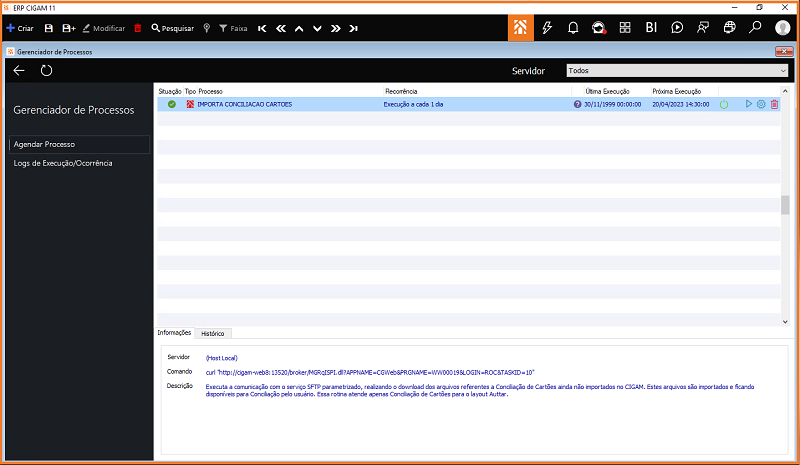Click the process list scrollbar up arrow

785,91
